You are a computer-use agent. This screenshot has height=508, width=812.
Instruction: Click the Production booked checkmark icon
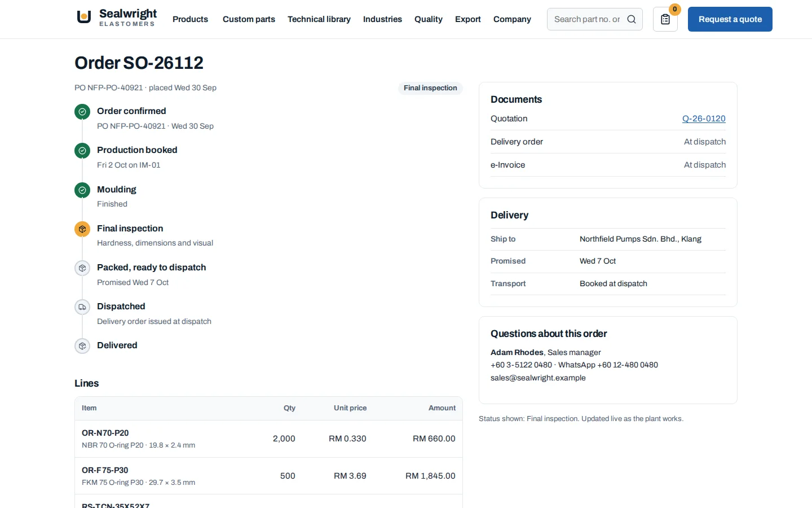click(82, 151)
